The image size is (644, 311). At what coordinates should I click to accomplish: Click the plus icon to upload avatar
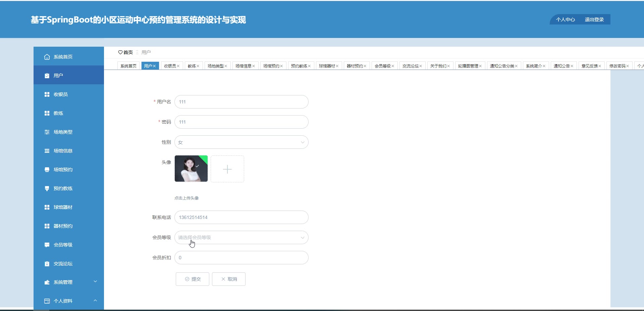[x=227, y=169]
